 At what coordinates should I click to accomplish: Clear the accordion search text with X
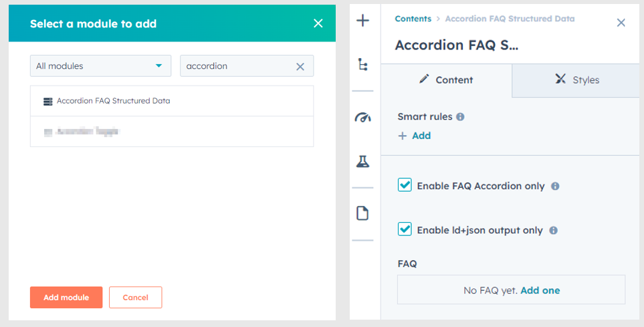click(300, 67)
